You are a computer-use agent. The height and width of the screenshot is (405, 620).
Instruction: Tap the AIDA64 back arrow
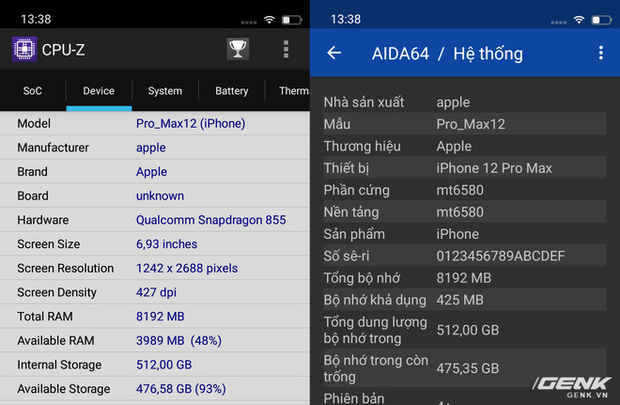(x=334, y=53)
